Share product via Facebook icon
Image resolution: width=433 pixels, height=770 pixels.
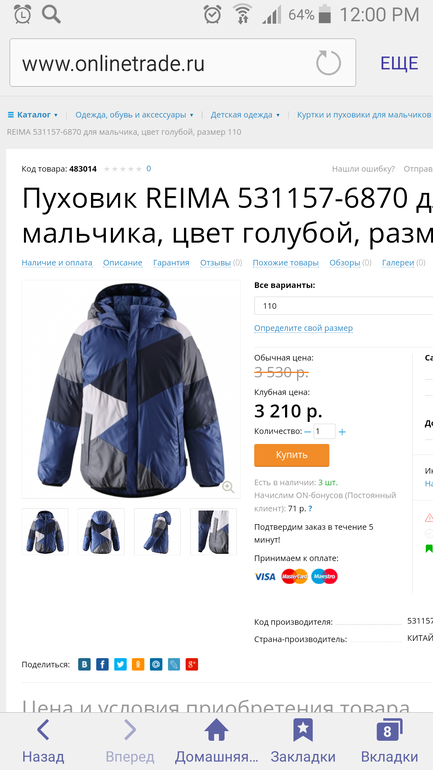102,664
